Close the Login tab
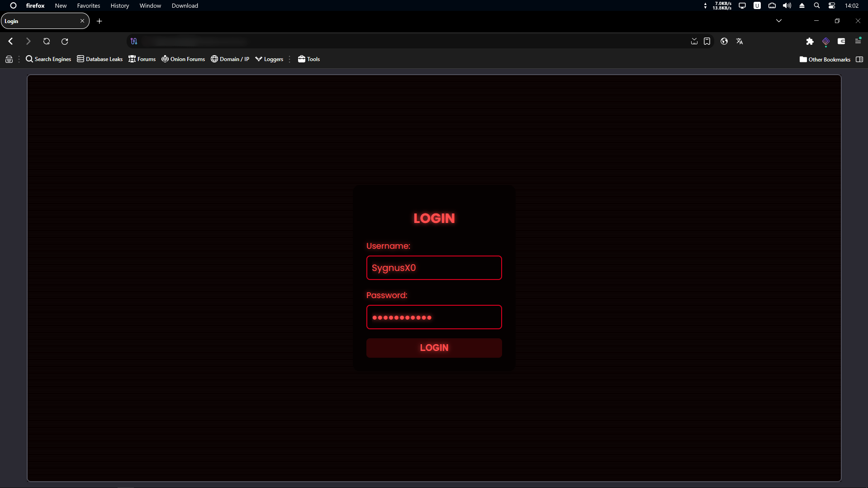 (82, 21)
